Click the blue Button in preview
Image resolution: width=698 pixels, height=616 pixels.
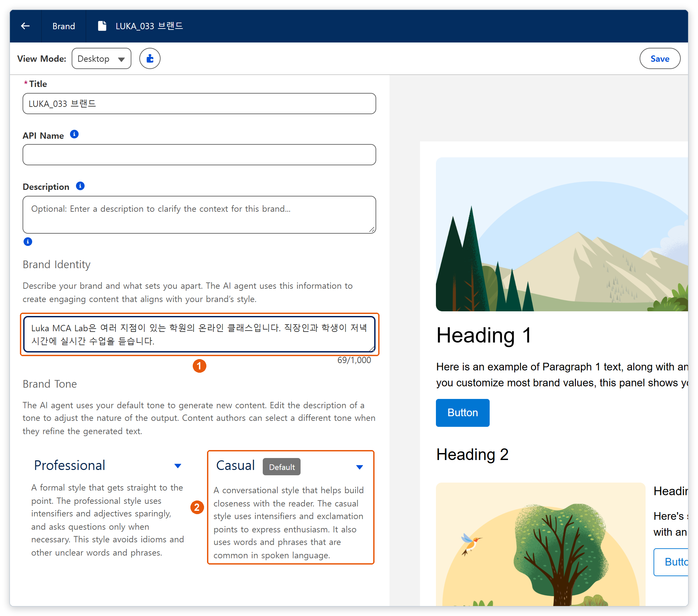462,413
